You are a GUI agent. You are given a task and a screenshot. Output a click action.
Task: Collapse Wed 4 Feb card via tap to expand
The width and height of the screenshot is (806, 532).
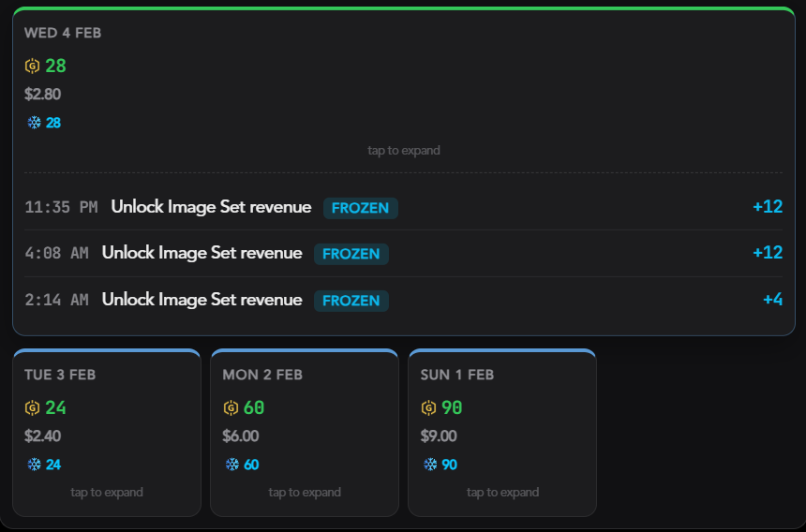point(403,150)
